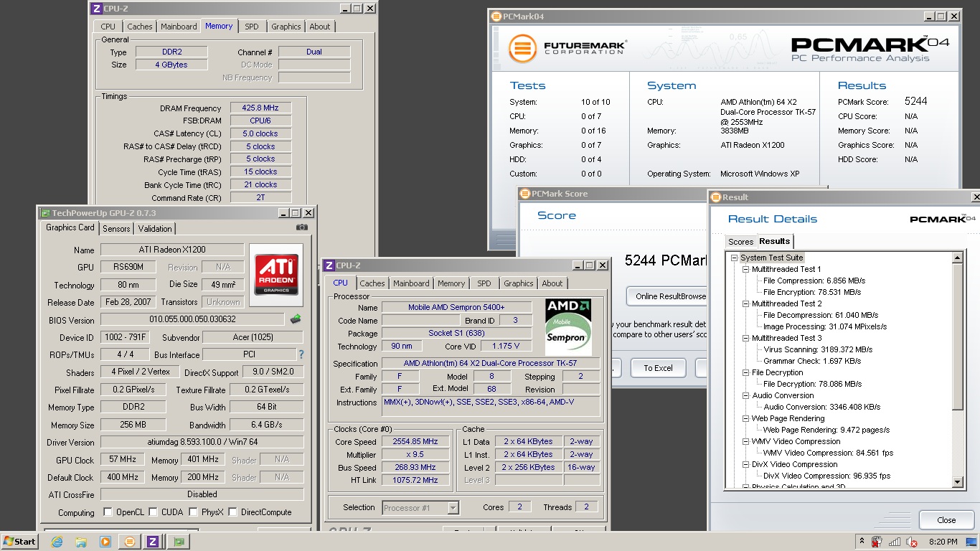
Task: Click the GPU-Z screenshot camera icon
Action: click(301, 227)
